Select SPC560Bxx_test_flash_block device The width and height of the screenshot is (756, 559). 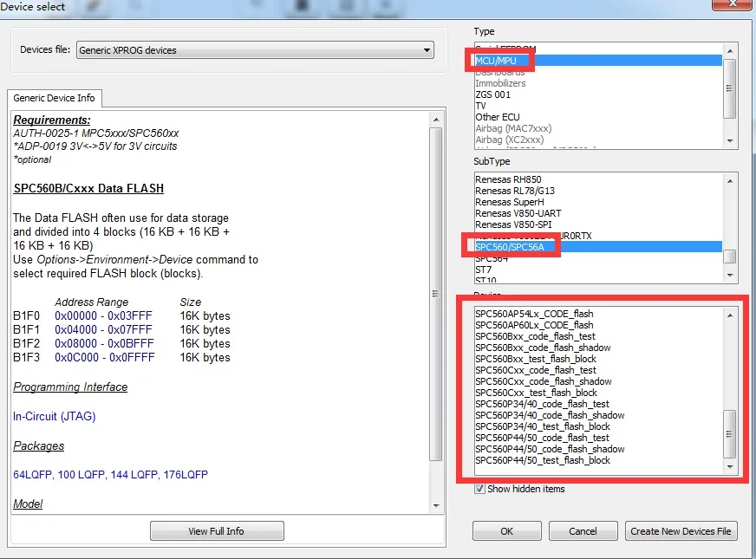coord(598,359)
